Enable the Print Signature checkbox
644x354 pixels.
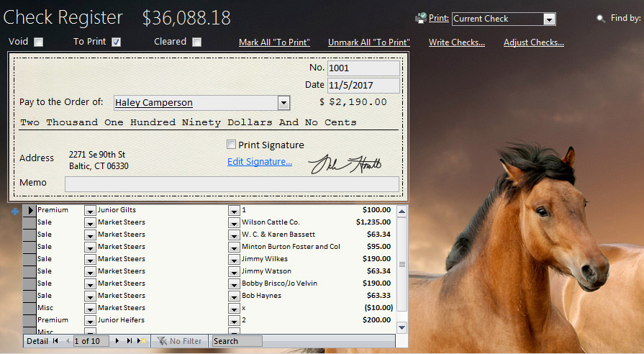point(232,145)
